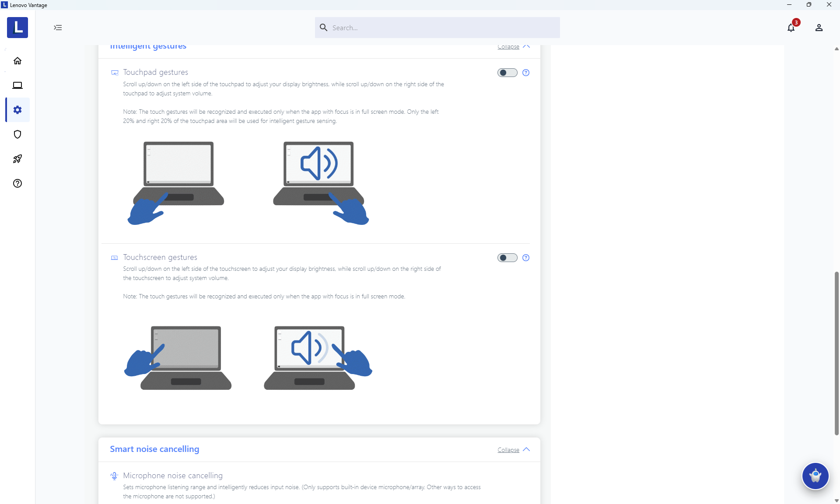Launch the chatbot assistant floating icon
Viewport: 840px width, 504px height.
[815, 476]
